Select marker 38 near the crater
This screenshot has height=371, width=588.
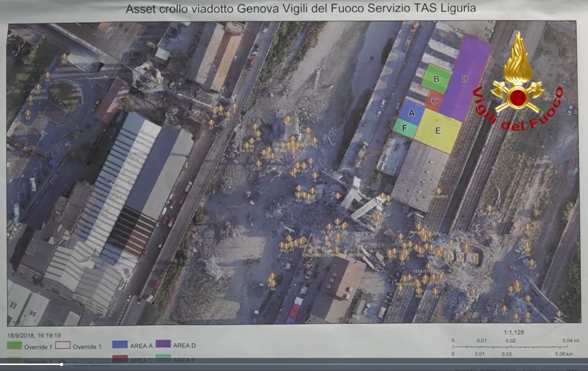(258, 134)
